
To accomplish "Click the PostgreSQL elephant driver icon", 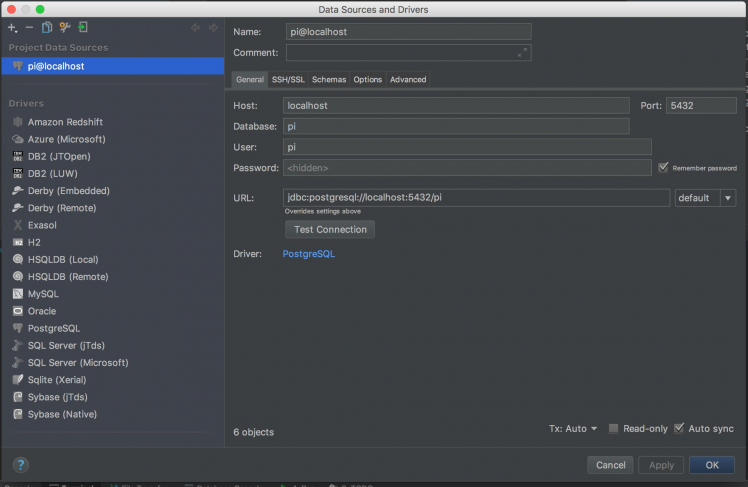I will coord(18,328).
